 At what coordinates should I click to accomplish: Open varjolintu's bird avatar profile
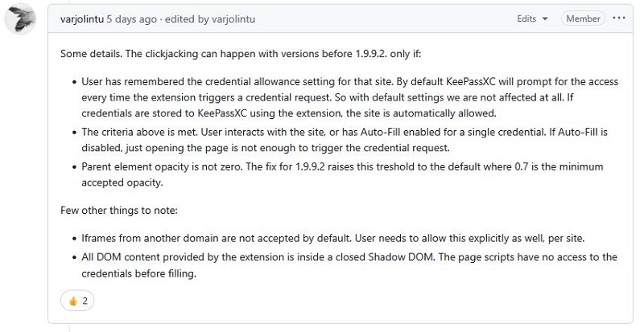coord(20,18)
